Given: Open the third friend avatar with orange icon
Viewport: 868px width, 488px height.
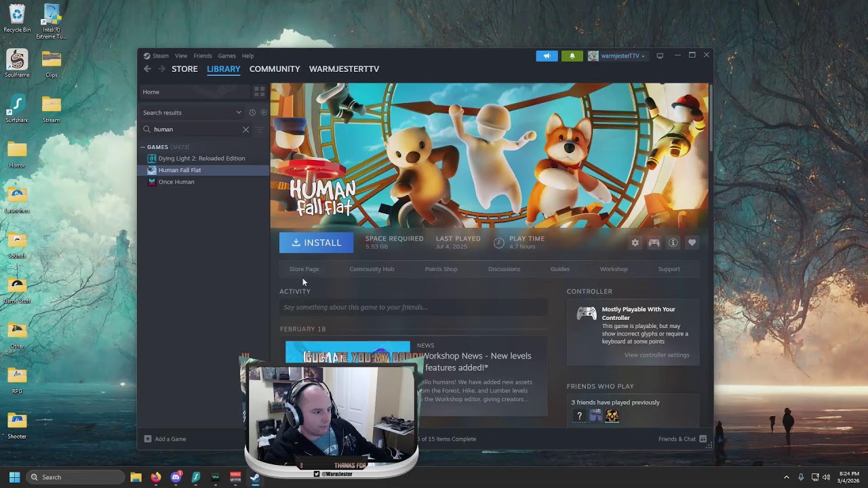Looking at the screenshot, I should click(x=612, y=416).
